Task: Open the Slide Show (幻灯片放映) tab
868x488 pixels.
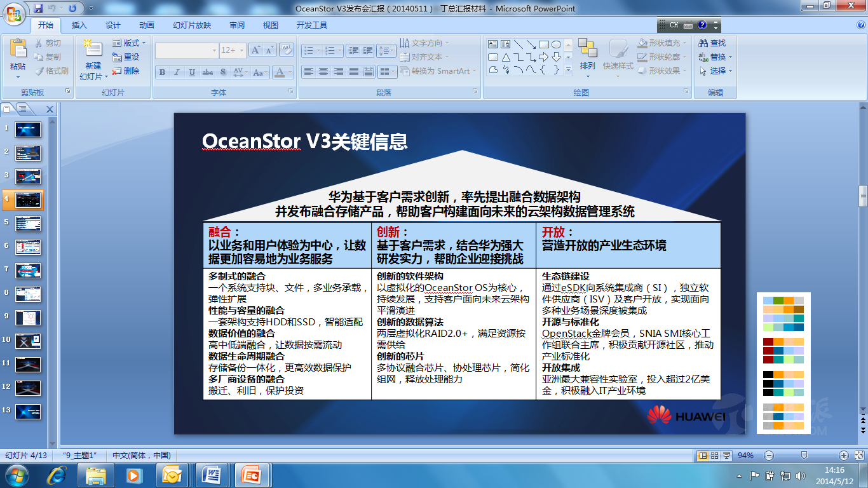Action: pyautogui.click(x=192, y=25)
